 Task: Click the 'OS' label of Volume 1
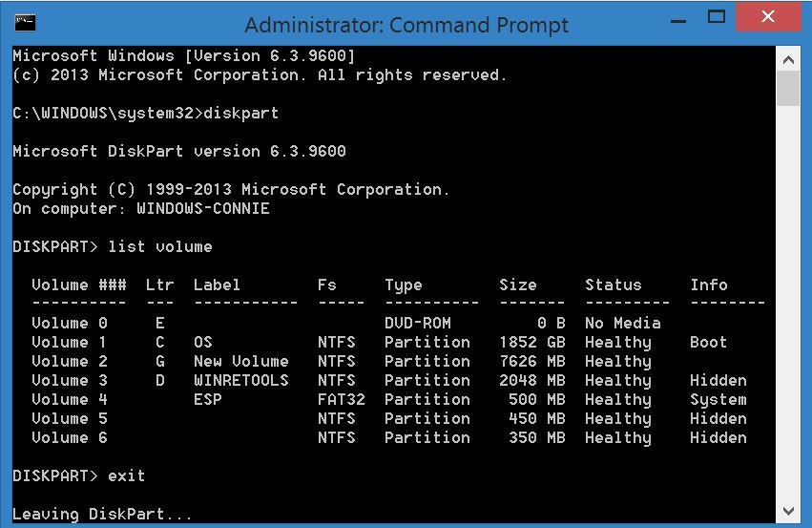(x=202, y=343)
